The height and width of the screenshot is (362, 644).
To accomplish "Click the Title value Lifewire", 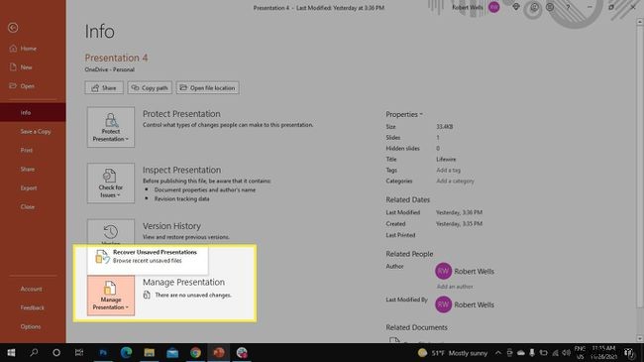I will tap(446, 160).
